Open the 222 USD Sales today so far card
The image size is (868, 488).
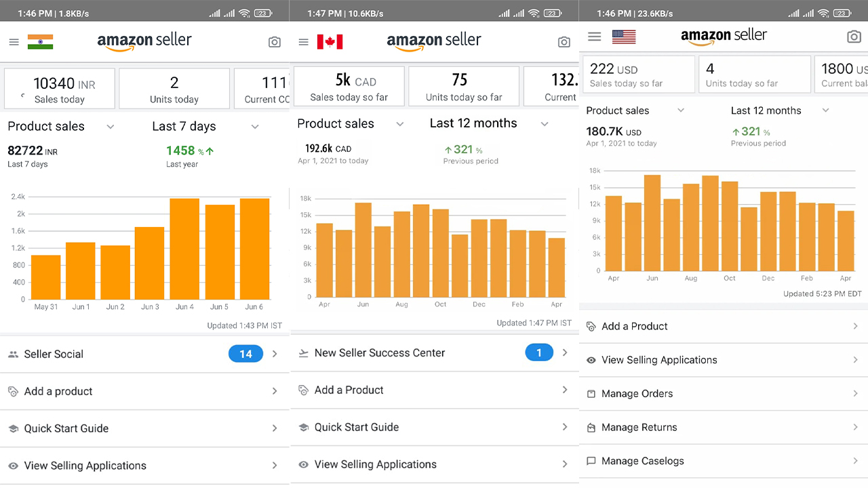click(x=639, y=74)
